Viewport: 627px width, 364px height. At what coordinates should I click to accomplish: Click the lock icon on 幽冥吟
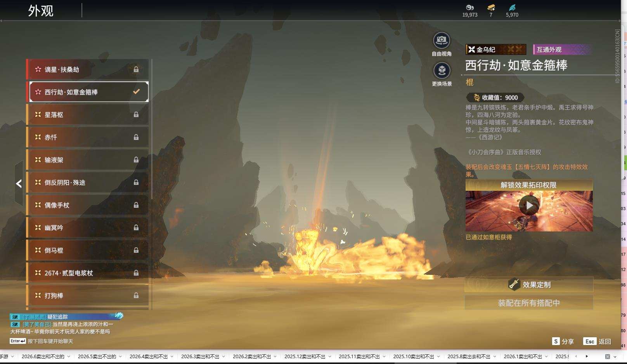click(x=136, y=228)
